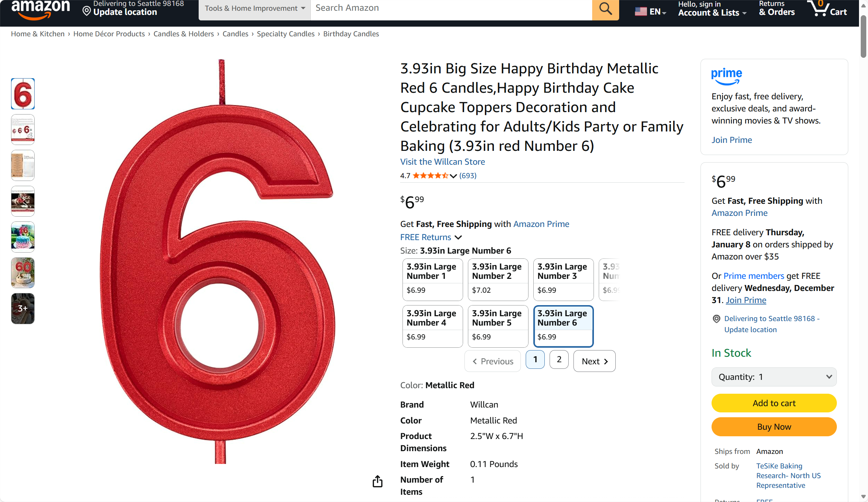Expand the Tools & Home Improvement category dropdown
868x502 pixels.
255,8
